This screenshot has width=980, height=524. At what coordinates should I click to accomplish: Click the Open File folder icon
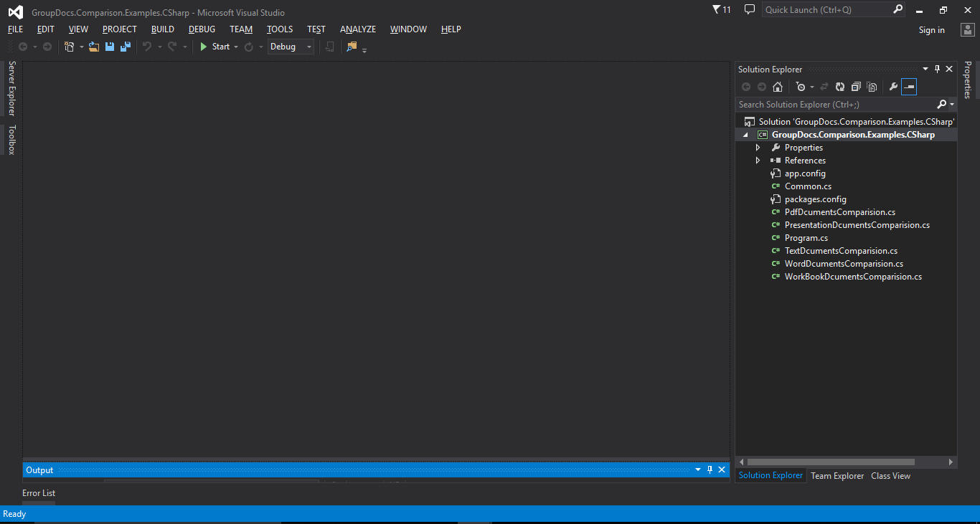click(94, 47)
